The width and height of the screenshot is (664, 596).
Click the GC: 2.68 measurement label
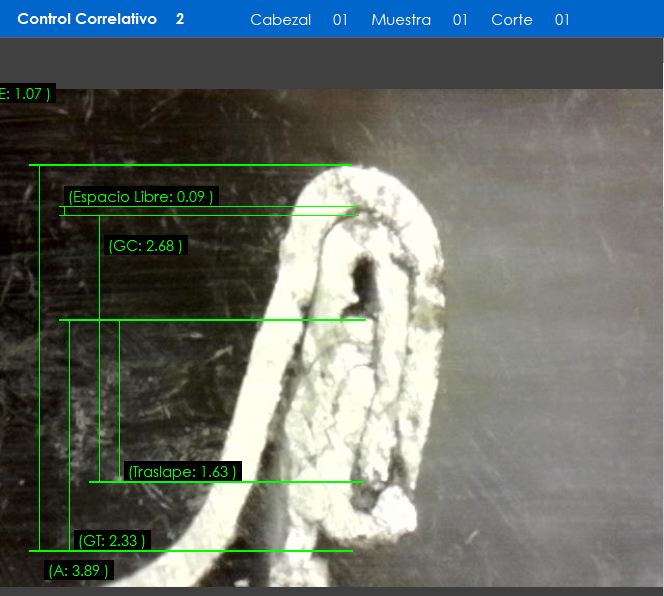click(145, 246)
